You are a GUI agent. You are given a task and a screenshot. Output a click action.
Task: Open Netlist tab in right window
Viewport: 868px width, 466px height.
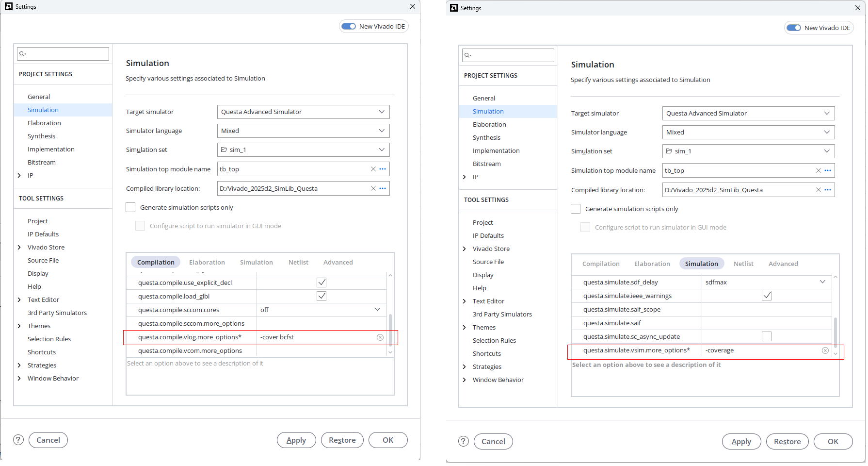(x=743, y=264)
